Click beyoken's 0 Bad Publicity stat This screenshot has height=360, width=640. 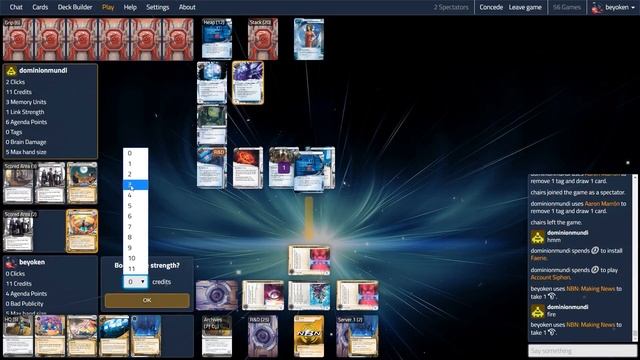[x=24, y=304]
